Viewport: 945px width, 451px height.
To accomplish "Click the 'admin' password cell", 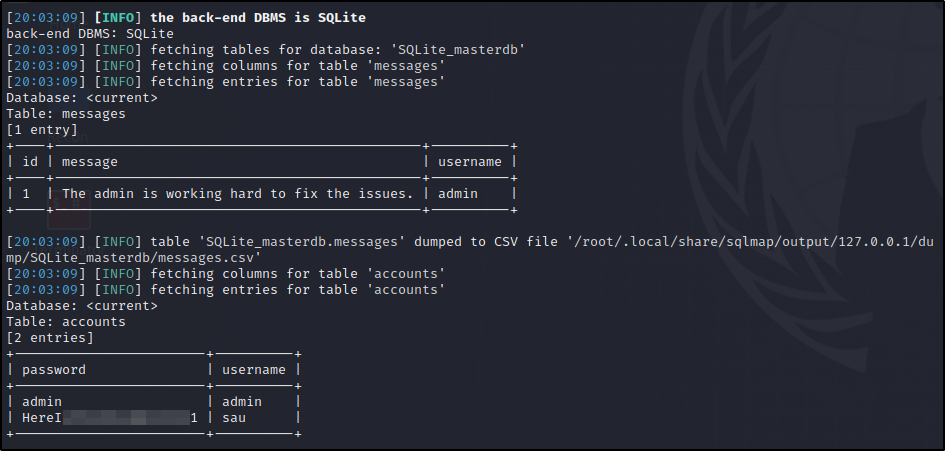I will tap(42, 402).
